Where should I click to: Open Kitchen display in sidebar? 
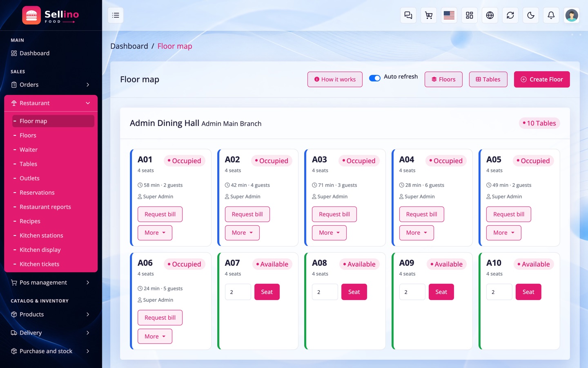tap(40, 250)
